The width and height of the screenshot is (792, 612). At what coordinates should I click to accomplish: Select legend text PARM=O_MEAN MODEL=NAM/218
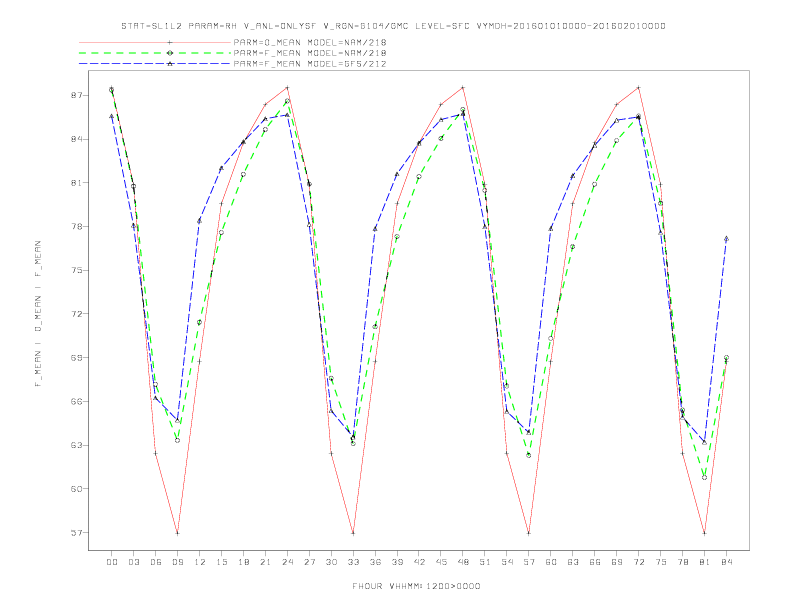310,42
